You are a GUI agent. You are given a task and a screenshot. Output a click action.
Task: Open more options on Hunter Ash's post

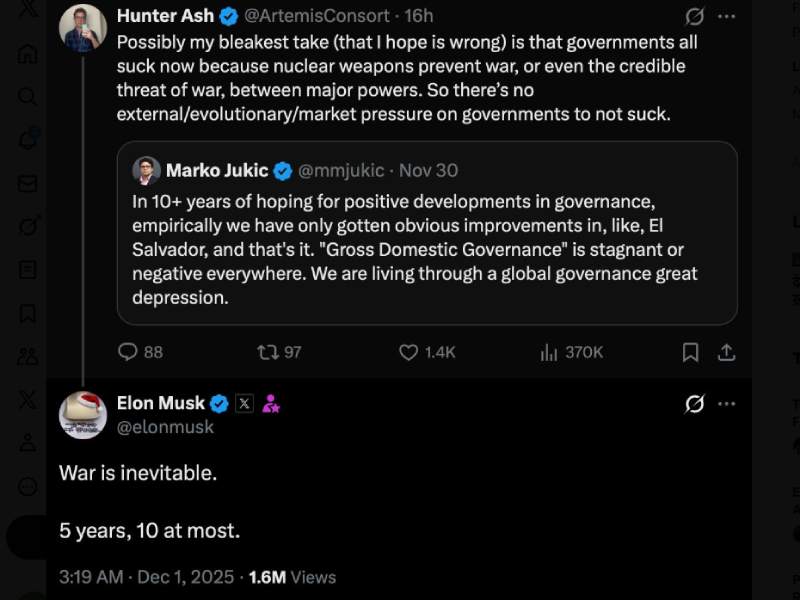click(x=727, y=16)
